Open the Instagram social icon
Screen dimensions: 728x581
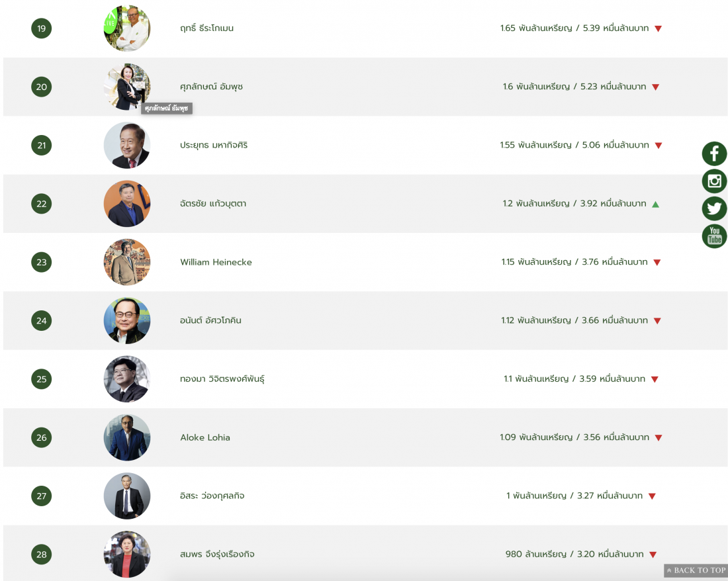point(714,181)
